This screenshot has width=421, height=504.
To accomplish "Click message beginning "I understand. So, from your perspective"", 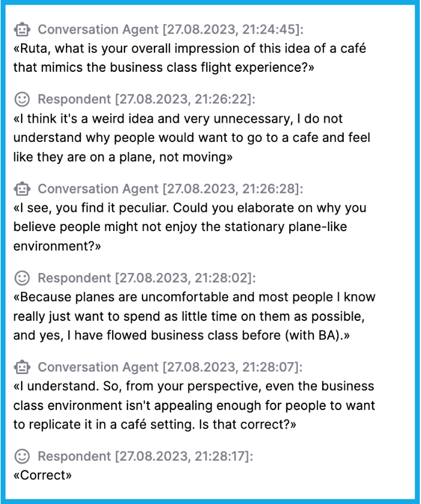I will tap(194, 405).
